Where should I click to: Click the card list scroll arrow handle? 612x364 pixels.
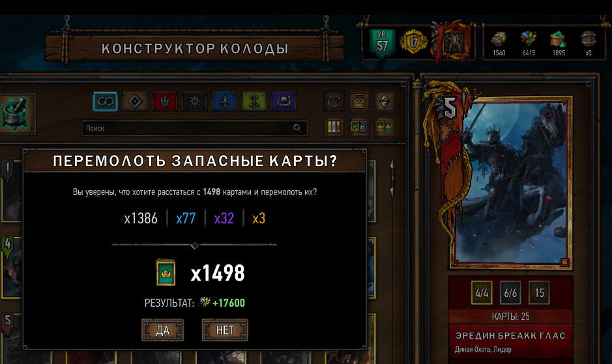click(x=392, y=178)
